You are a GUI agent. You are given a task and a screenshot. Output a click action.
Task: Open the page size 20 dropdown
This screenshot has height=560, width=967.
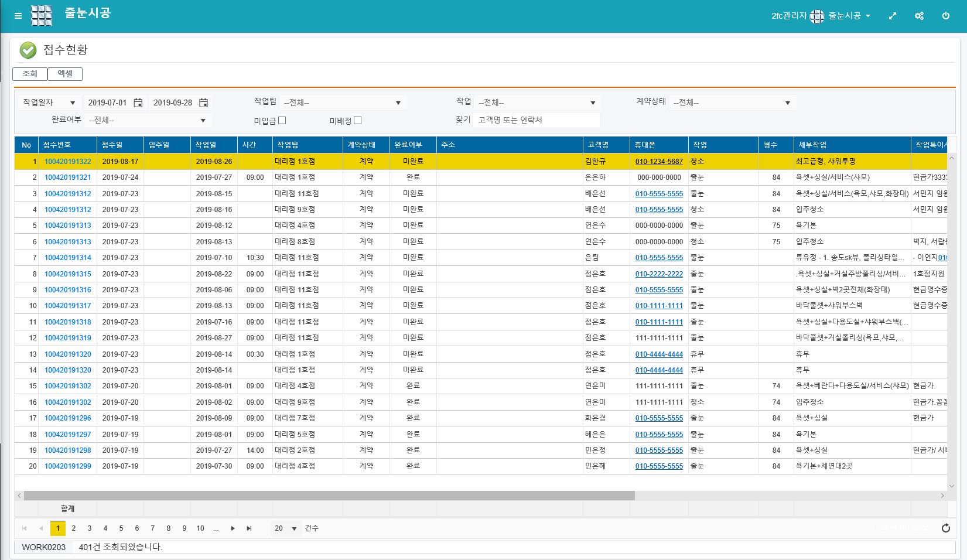pyautogui.click(x=293, y=528)
